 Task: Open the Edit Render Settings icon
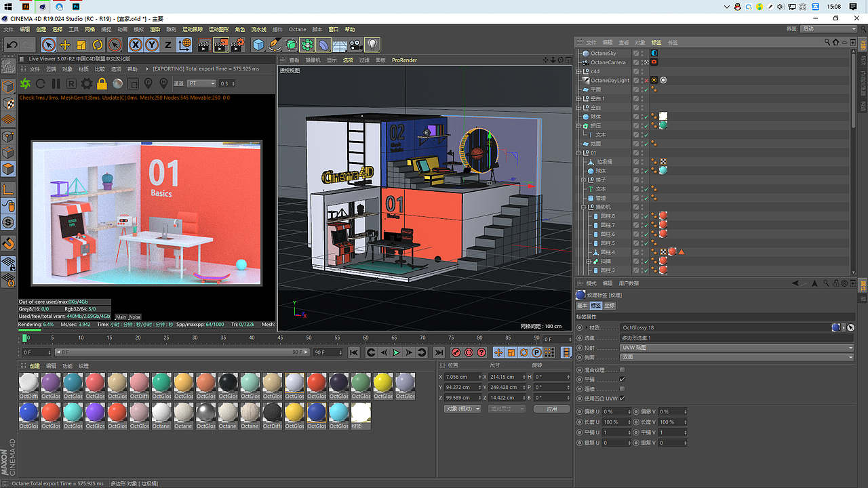pyautogui.click(x=237, y=45)
